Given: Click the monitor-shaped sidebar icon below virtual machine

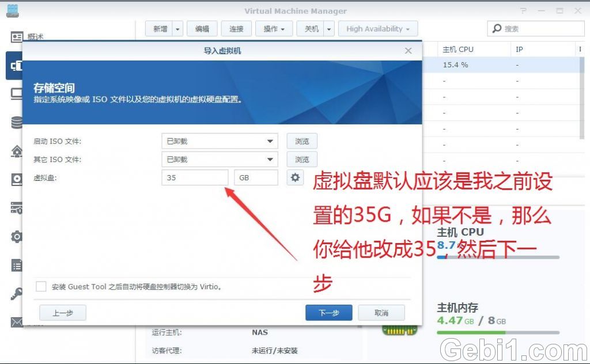Looking at the screenshot, I should 16,94.
